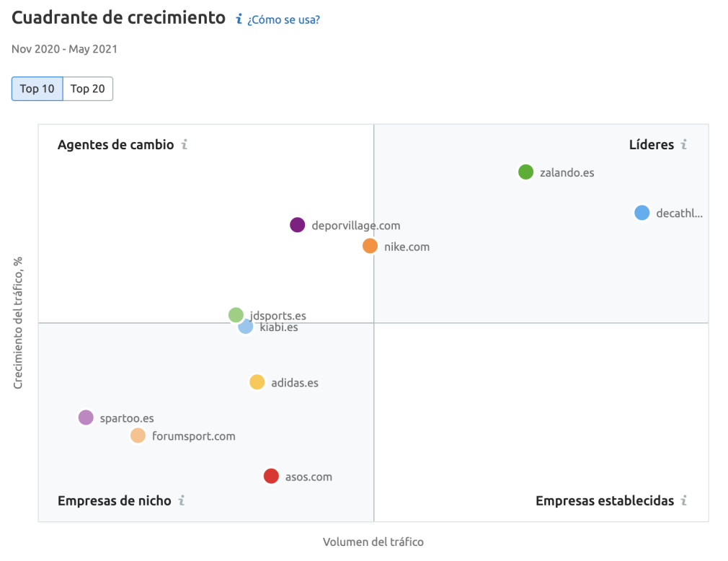
Task: Select the blue decathlon data point
Action: click(x=642, y=213)
